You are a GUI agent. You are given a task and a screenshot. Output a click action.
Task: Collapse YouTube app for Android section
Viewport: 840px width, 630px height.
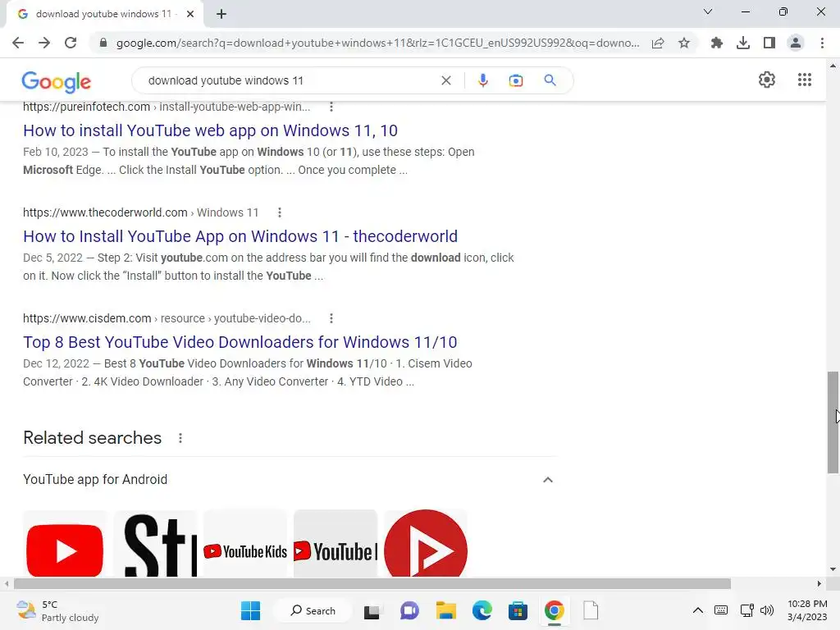pyautogui.click(x=547, y=479)
